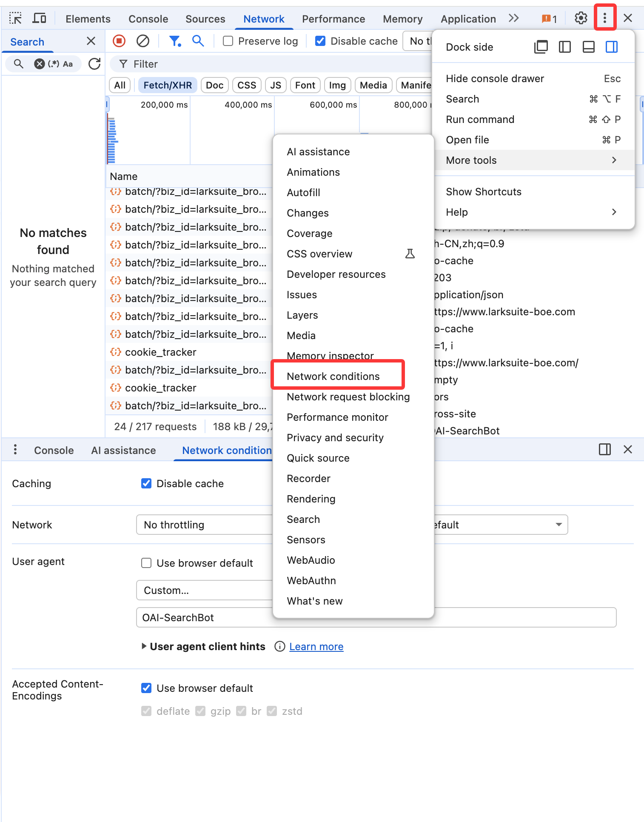The image size is (644, 822).
Task: Open DevTools settings gear icon
Action: point(581,18)
